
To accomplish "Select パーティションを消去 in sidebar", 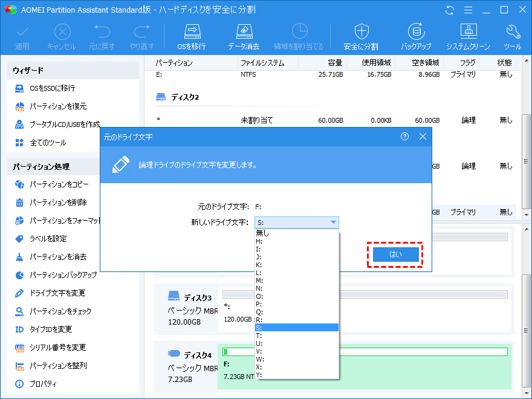I will pos(51,257).
